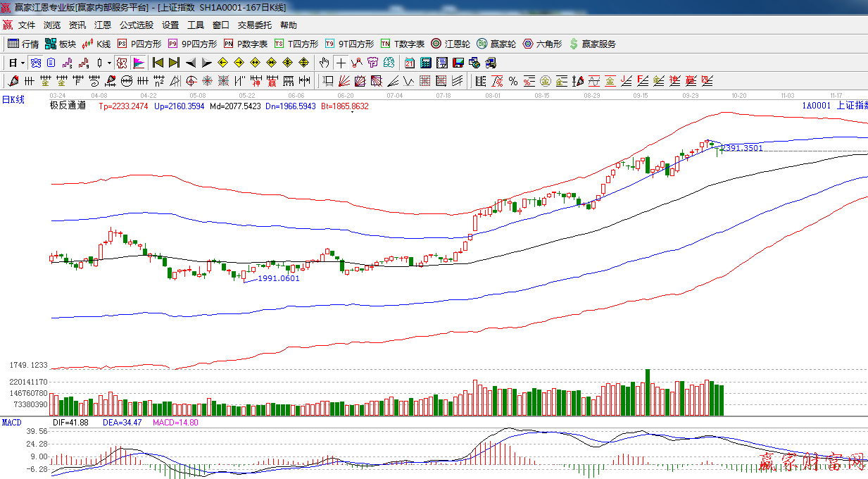Viewport: 868px width, 479px height.
Task: Jump to first bar arrow icon
Action: (158, 63)
